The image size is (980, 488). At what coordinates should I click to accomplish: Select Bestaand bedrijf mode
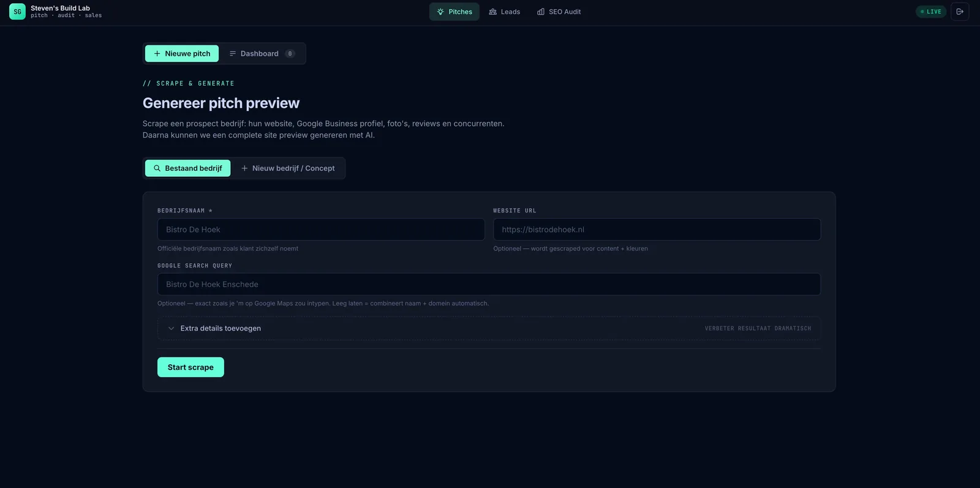tap(187, 168)
